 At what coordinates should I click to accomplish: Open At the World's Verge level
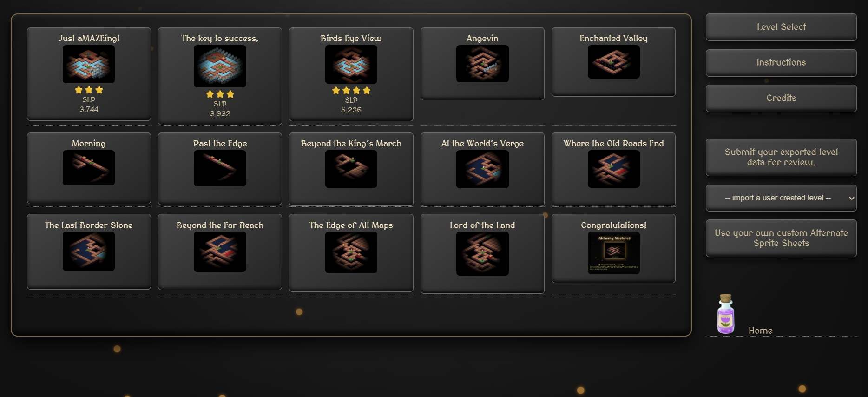[482, 169]
